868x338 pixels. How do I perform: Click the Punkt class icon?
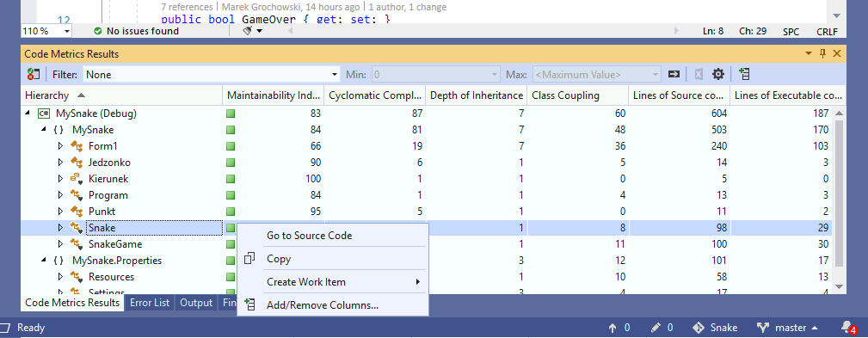coord(77,212)
